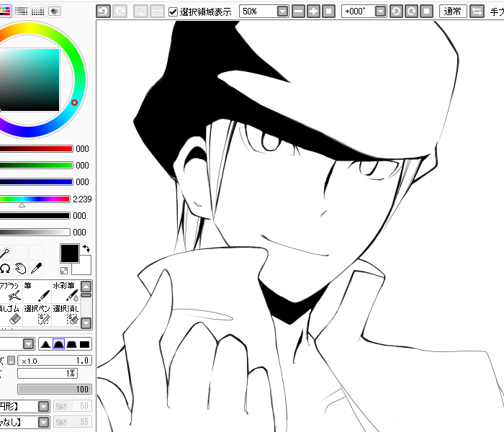Viewport: 504px width, 432px height.
Task: Choose the 選択ペン selection pen
Action: pos(37,315)
